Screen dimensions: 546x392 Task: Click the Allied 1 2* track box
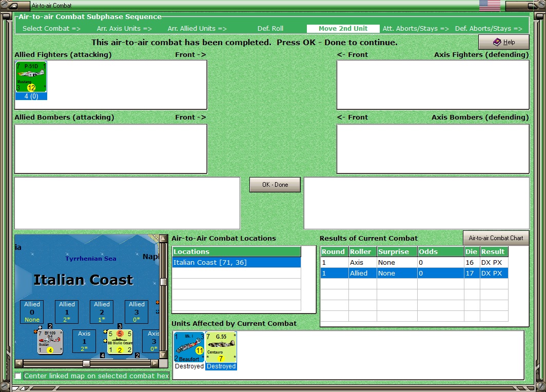67,312
